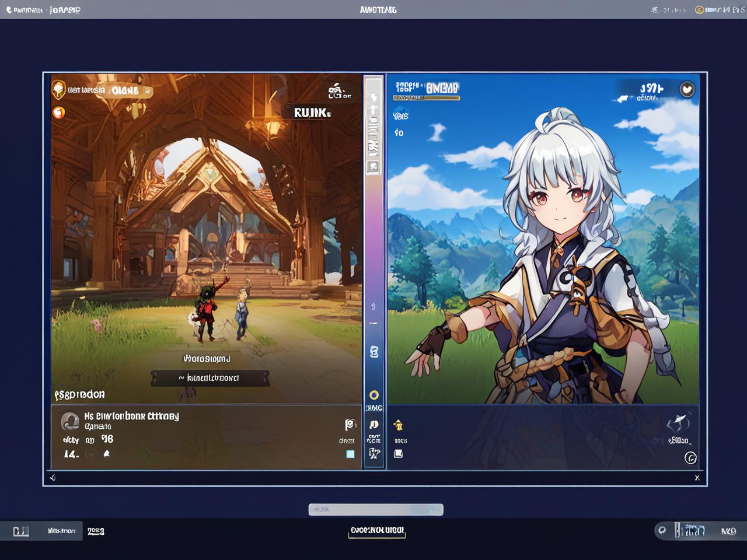Click the equalizer bars icon in bottom right
Screen dimensions: 747x560
coord(690,530)
